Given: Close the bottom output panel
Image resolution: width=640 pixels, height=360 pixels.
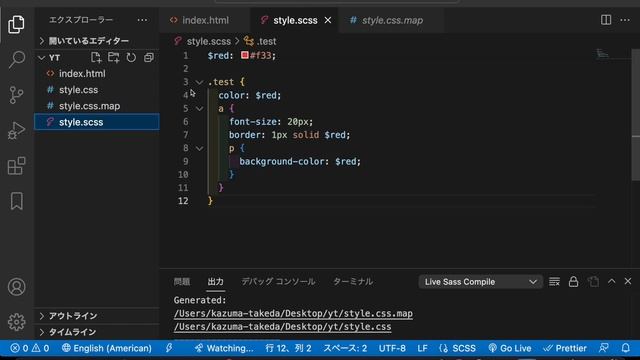Looking at the screenshot, I should [628, 281].
